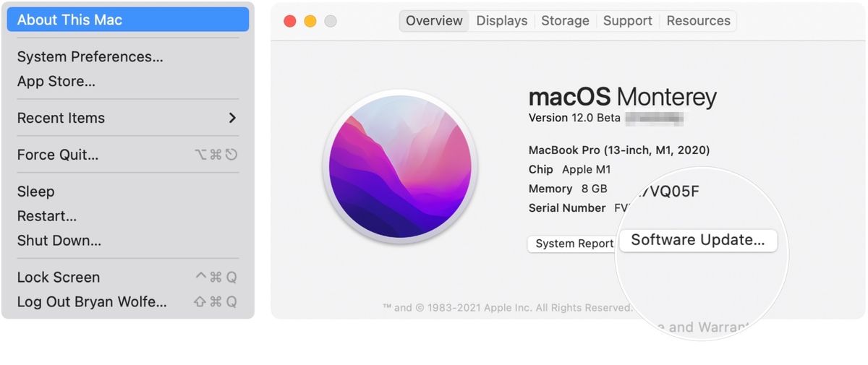Click MacBook Pro (13-inch, M1, 2020) text
868x365 pixels.
pyautogui.click(x=619, y=150)
